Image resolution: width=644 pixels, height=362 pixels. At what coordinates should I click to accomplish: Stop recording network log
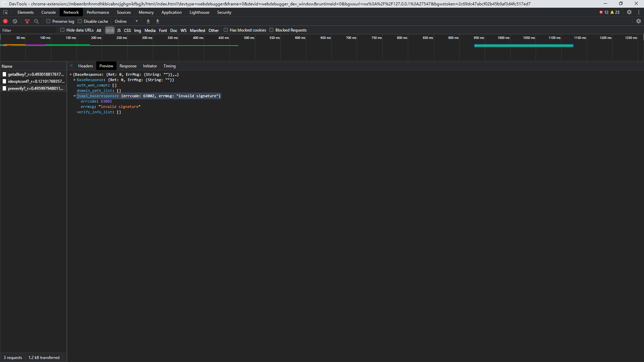coord(5,21)
